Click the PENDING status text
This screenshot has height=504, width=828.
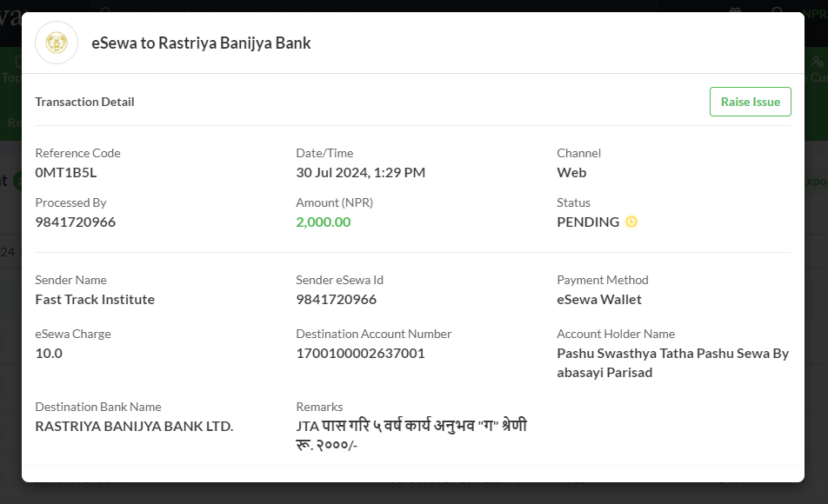(588, 222)
